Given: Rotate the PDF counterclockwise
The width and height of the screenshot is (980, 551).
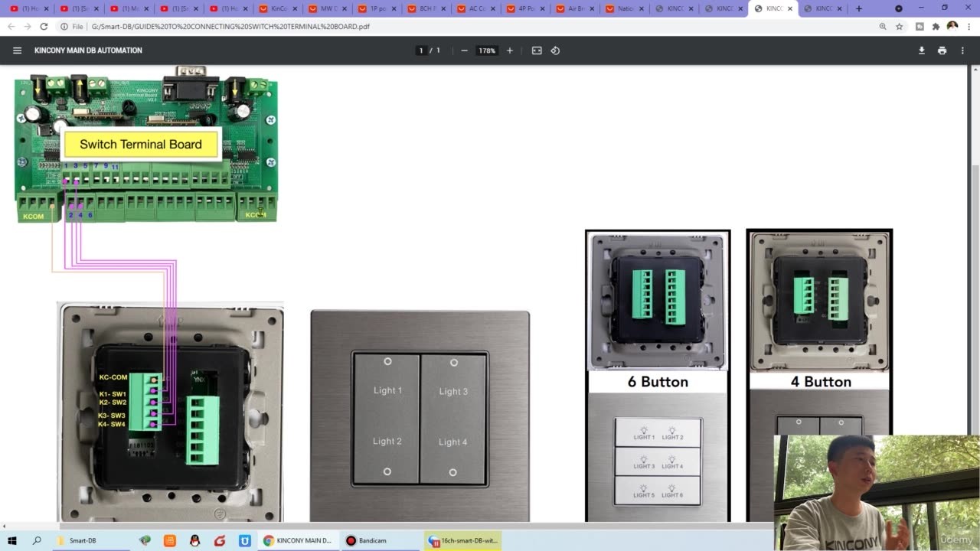Looking at the screenshot, I should click(x=555, y=51).
